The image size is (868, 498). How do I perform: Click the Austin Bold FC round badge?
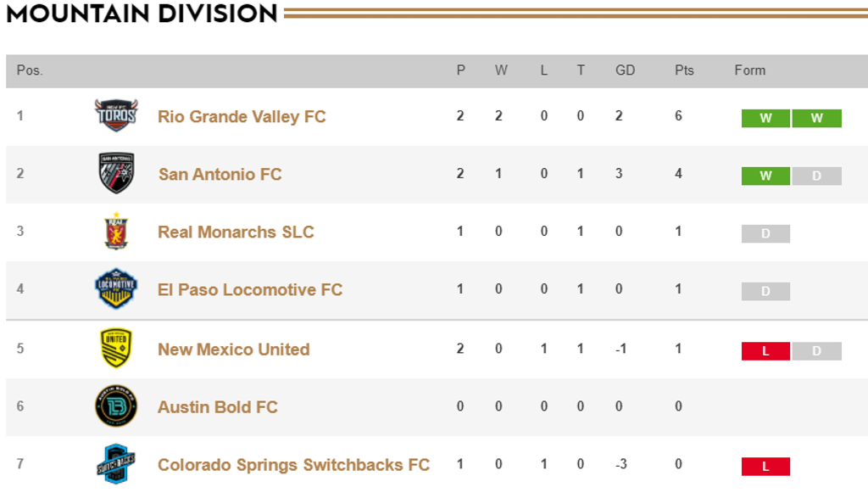pos(116,406)
